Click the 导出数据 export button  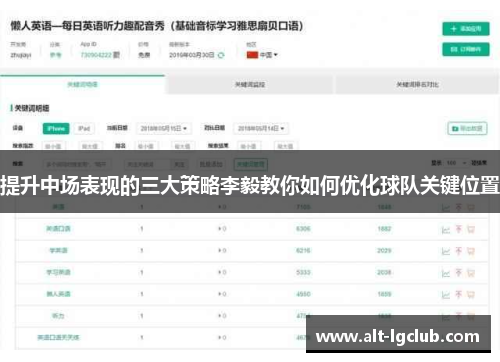click(x=467, y=129)
